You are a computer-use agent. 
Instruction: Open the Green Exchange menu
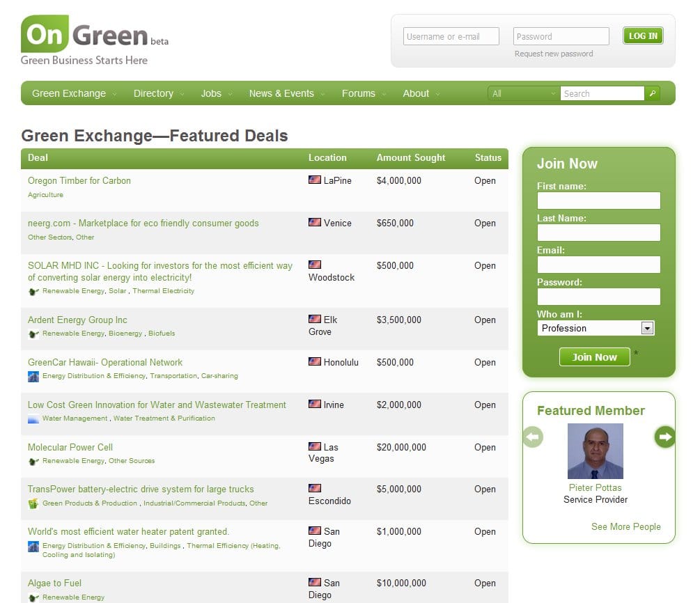[x=74, y=93]
